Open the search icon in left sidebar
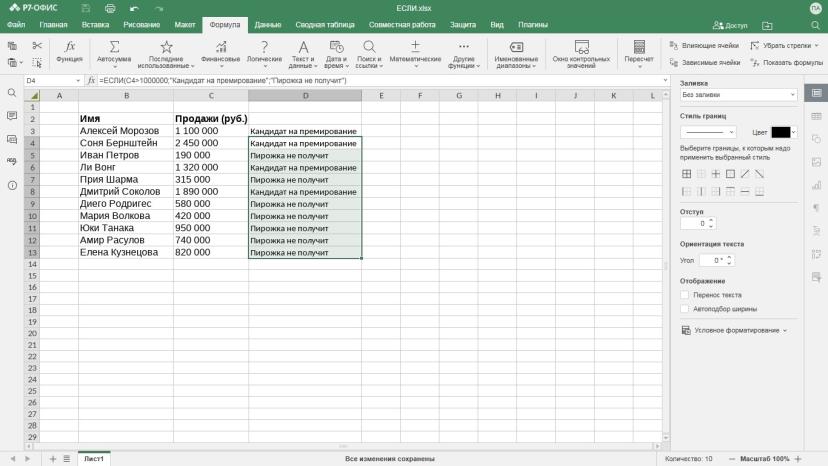Viewport: 828px width, 466px height. pyautogui.click(x=12, y=93)
